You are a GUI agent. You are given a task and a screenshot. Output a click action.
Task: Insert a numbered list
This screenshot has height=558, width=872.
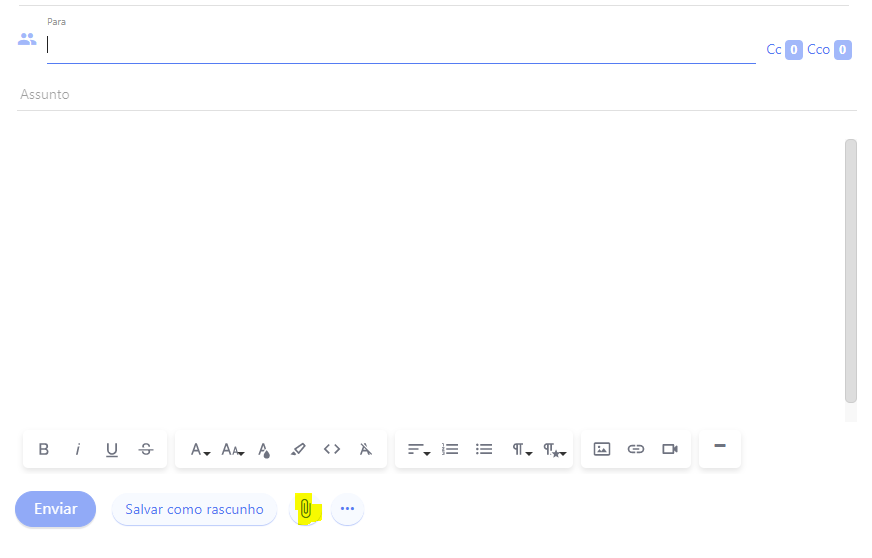(x=451, y=450)
